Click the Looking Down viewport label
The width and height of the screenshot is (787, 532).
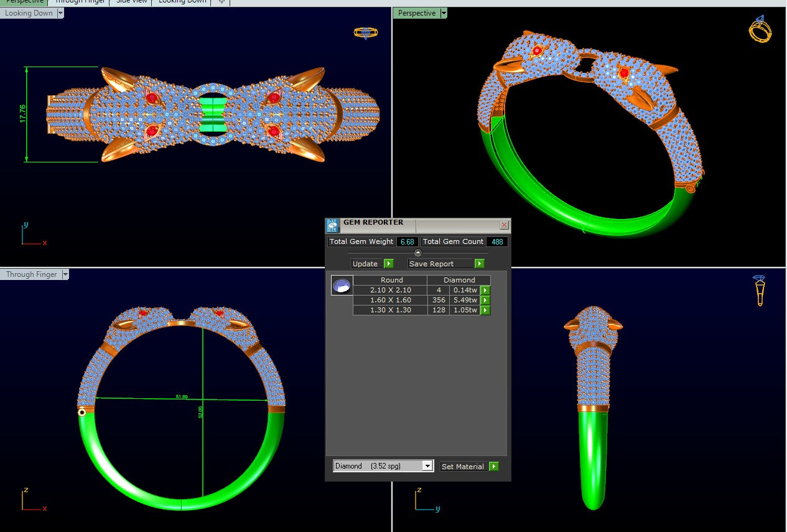(x=29, y=13)
